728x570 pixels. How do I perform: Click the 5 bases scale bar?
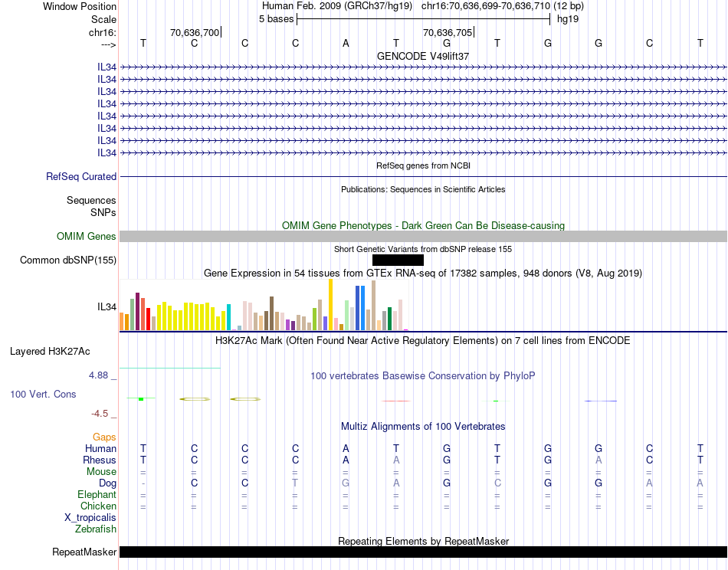tap(424, 19)
